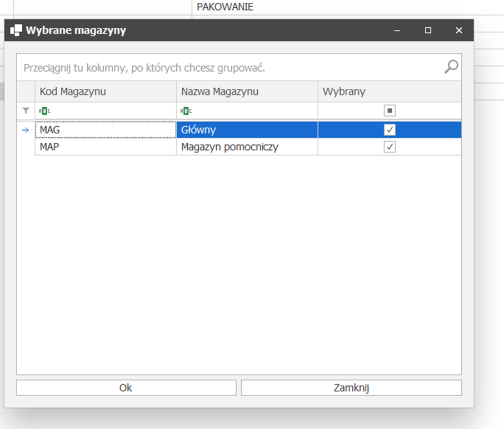Click the MAG code cell
The height and width of the screenshot is (429, 504).
point(106,130)
